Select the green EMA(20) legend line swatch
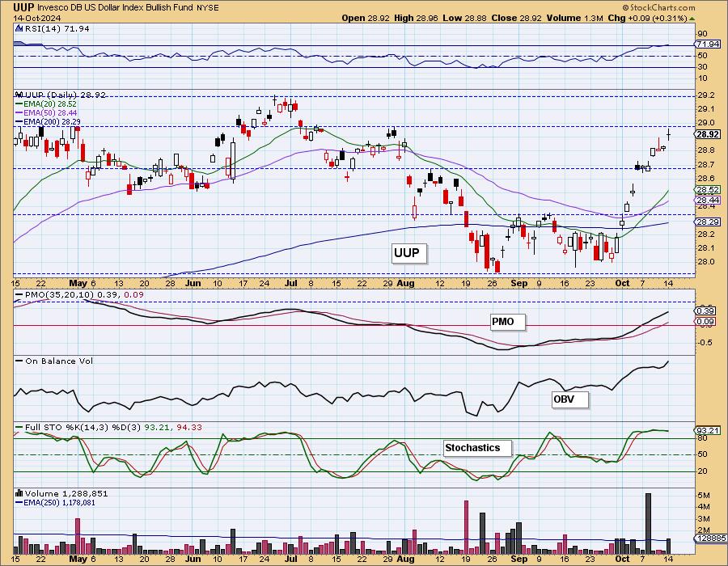 pos(19,104)
